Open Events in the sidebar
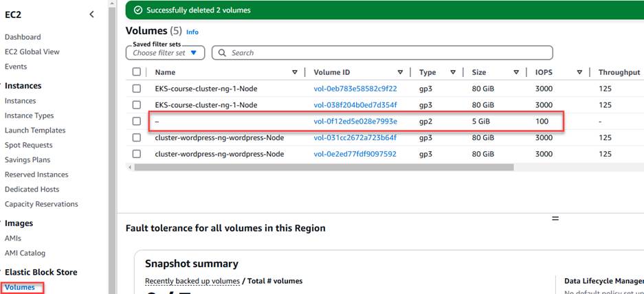The width and height of the screenshot is (644, 294). pos(16,67)
